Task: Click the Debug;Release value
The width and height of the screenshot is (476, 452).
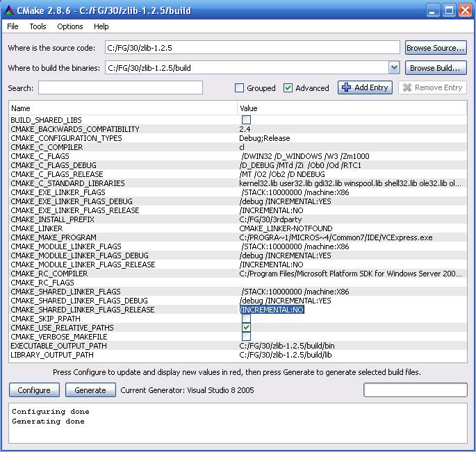Action: click(x=265, y=138)
